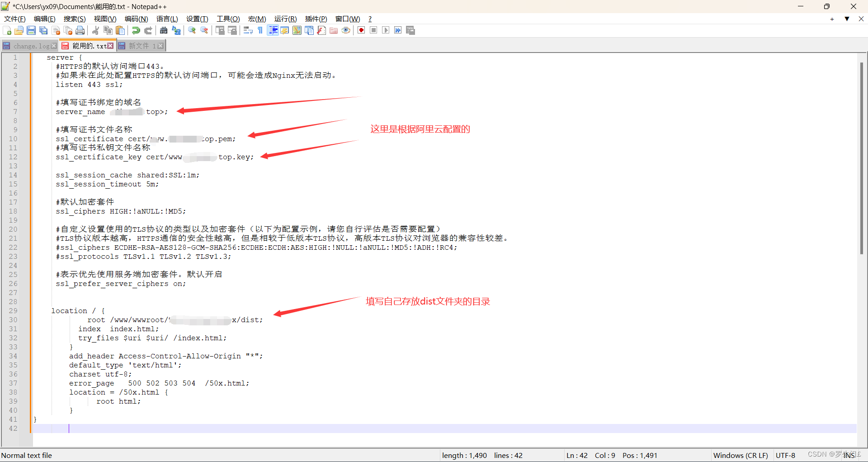The width and height of the screenshot is (868, 462).
Task: Click Windows (CR LF) in the status bar
Action: coord(741,455)
